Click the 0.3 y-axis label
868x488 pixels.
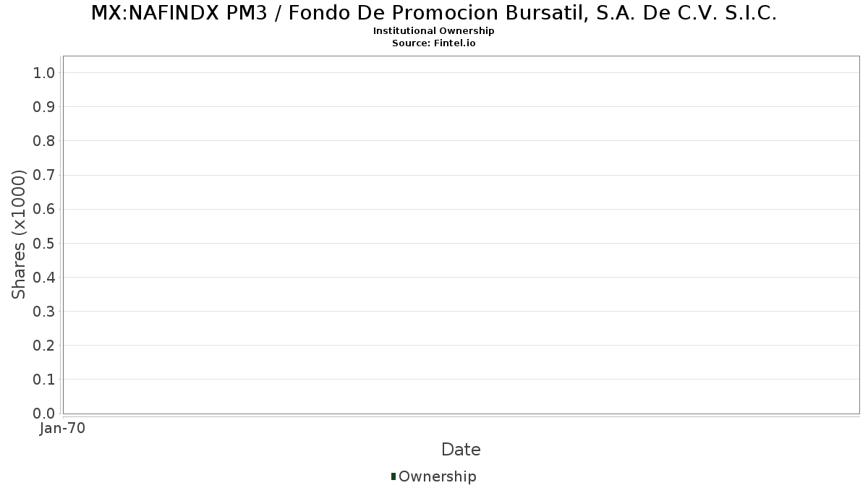point(44,312)
